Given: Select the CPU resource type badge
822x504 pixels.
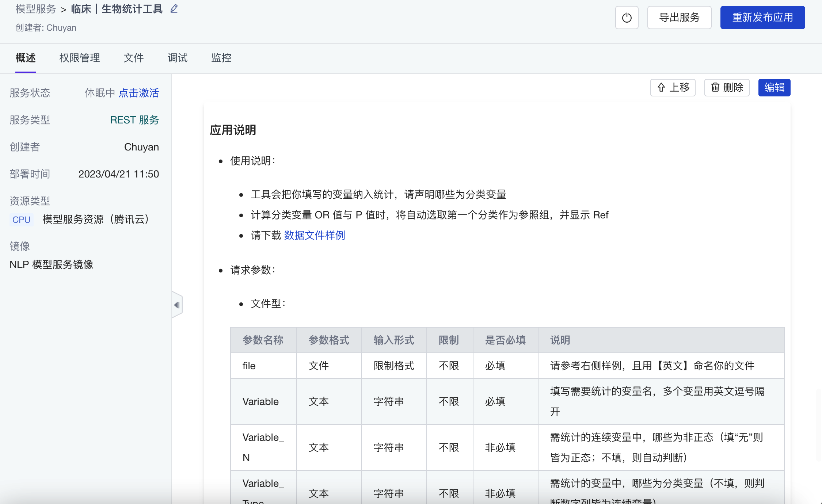Looking at the screenshot, I should pyautogui.click(x=21, y=219).
